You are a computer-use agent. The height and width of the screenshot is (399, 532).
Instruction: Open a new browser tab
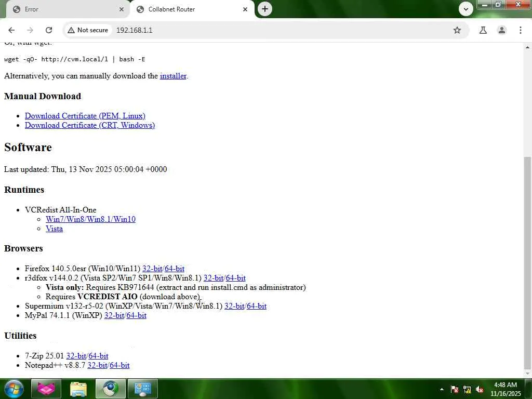coord(265,9)
